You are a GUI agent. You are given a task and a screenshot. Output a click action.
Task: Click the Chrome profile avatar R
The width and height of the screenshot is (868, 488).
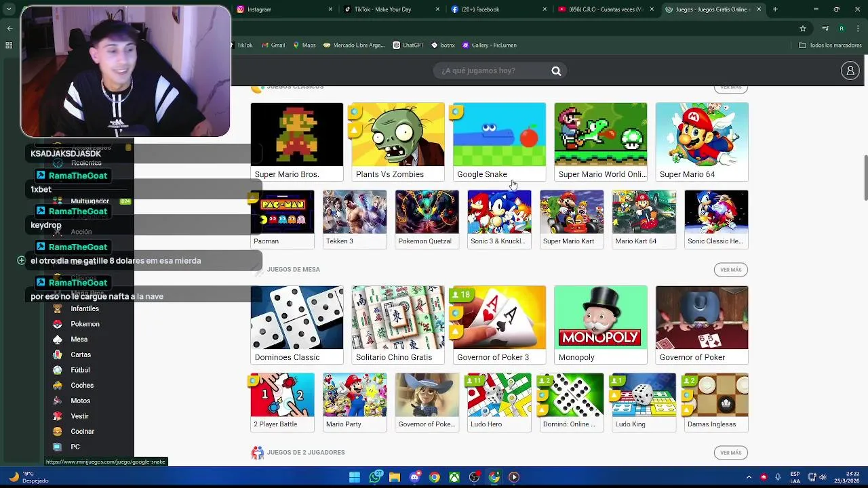(842, 28)
